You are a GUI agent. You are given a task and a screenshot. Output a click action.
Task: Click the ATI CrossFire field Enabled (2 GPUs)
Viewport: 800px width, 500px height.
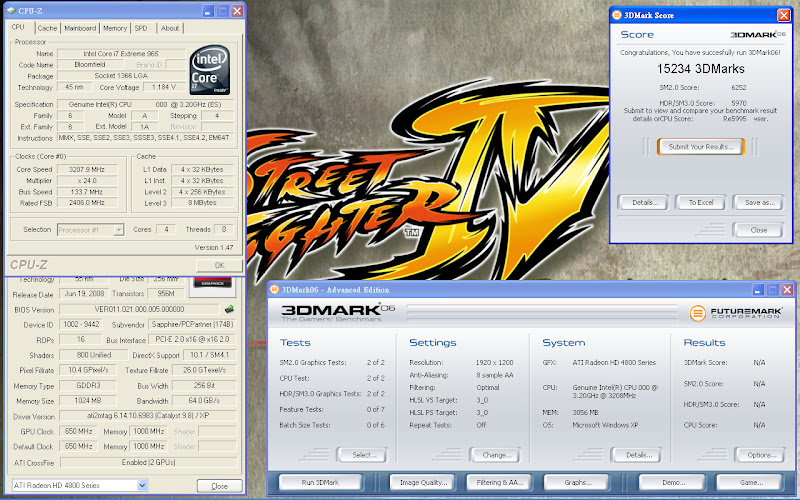(x=148, y=463)
